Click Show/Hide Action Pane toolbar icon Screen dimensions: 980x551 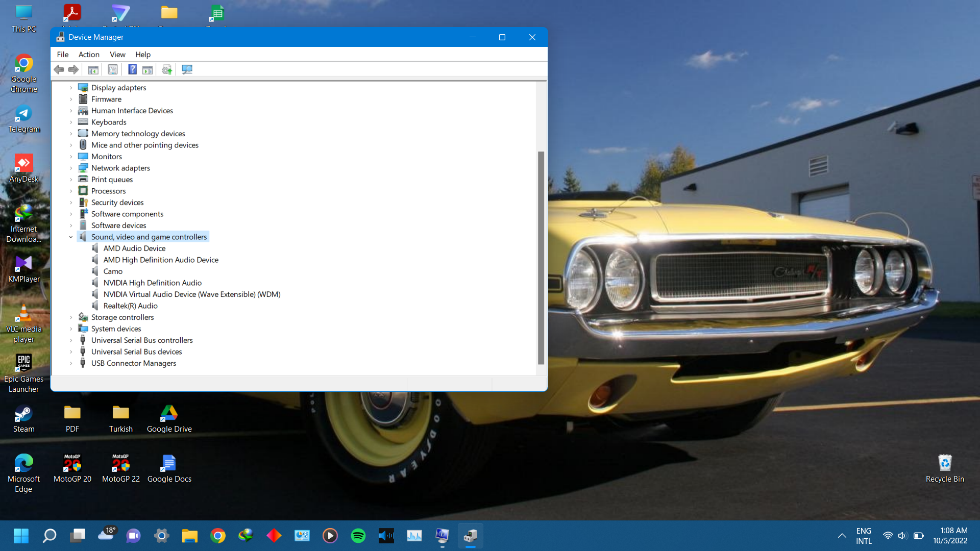[x=148, y=69]
